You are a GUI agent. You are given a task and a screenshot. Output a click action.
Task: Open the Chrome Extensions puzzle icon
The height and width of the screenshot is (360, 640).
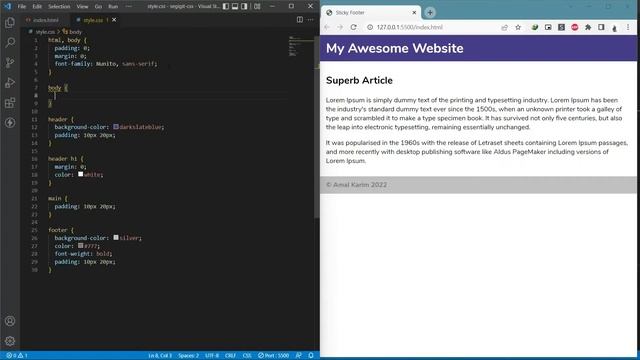coord(588,27)
